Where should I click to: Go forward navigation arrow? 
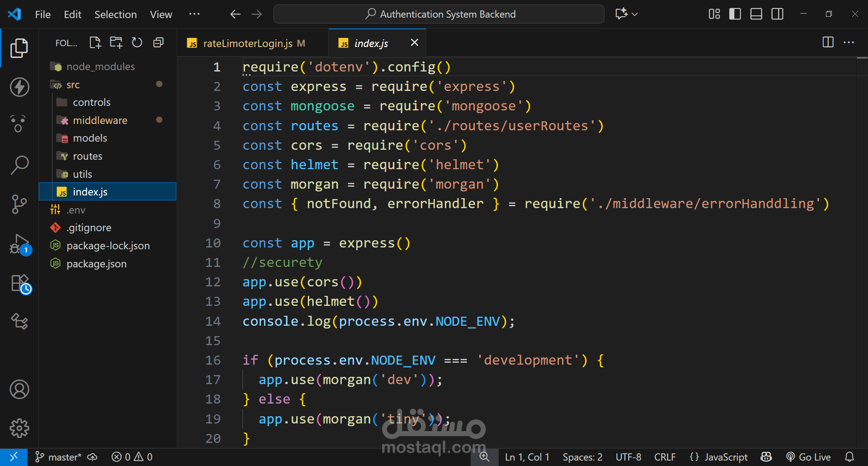pos(257,14)
